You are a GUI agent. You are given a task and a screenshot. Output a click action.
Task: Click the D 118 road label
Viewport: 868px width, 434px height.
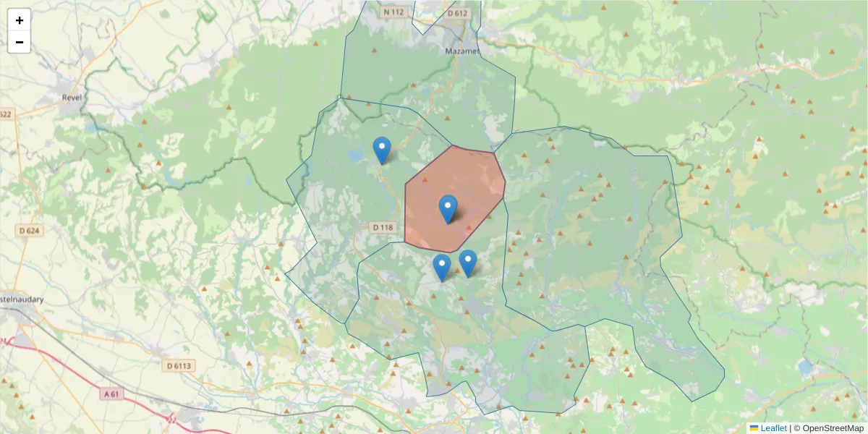383,226
